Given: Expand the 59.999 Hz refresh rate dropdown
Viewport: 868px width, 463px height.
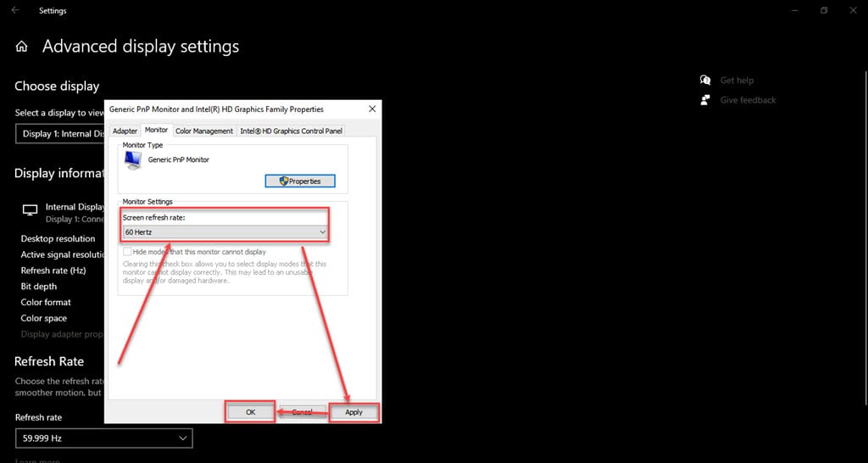Looking at the screenshot, I should pos(103,438).
